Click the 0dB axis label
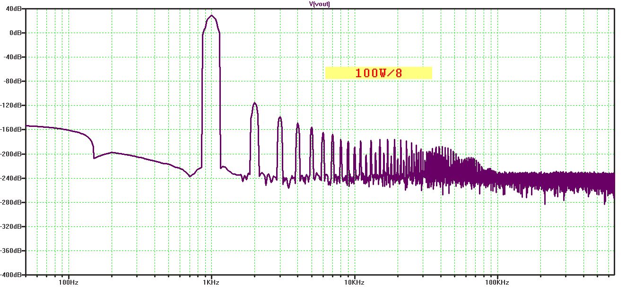Screen dimensions: 644x287 click(16, 33)
